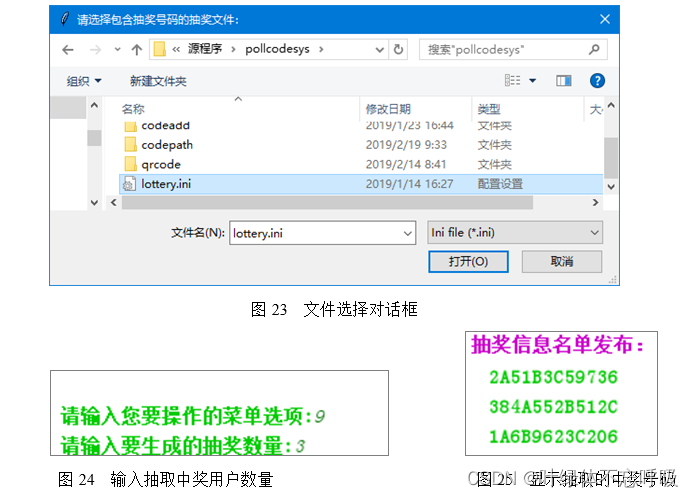The image size is (694, 497).
Task: Open the view options dropdown arrow
Action: 533,81
